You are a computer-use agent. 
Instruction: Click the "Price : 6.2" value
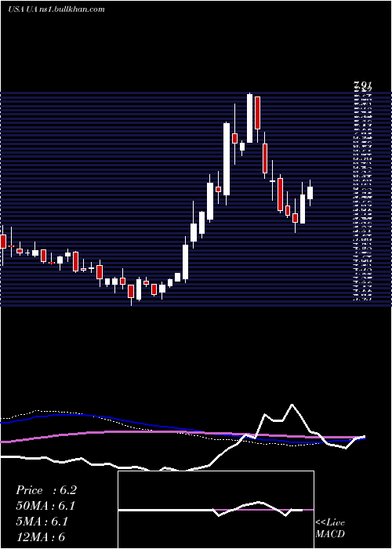45,490
